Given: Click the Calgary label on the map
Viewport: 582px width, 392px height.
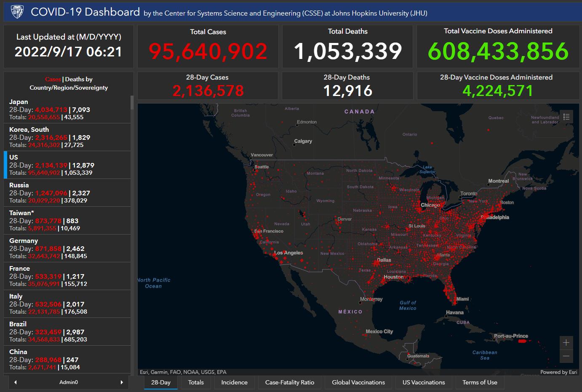Looking at the screenshot, I should click(x=303, y=141).
